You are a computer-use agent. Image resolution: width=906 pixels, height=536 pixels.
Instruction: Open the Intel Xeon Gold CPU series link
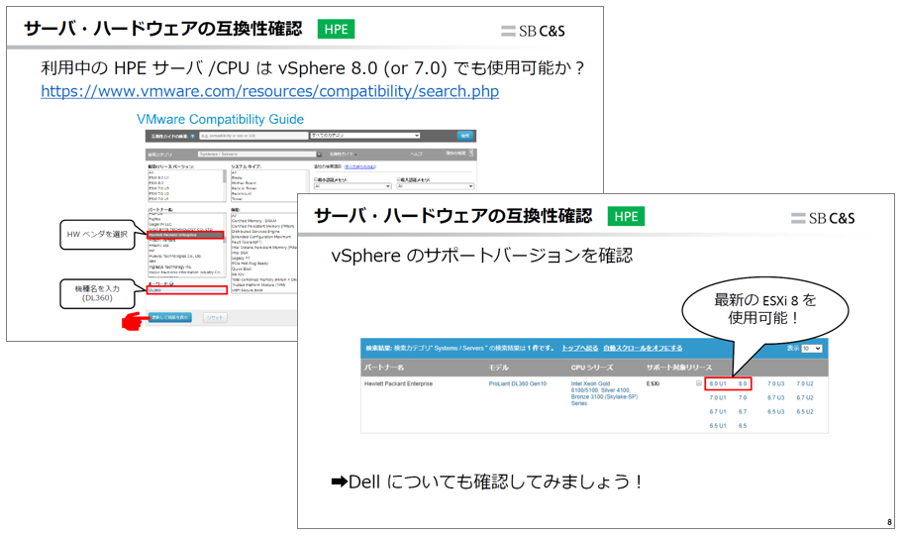[x=604, y=394]
